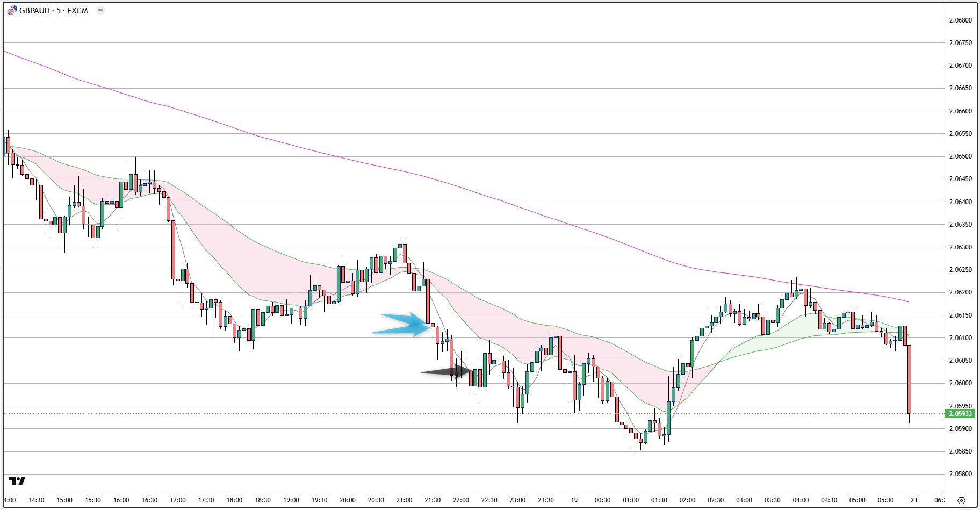Viewport: 980px width, 510px height.
Task: Select the black arrow drawing on chart
Action: coord(447,371)
